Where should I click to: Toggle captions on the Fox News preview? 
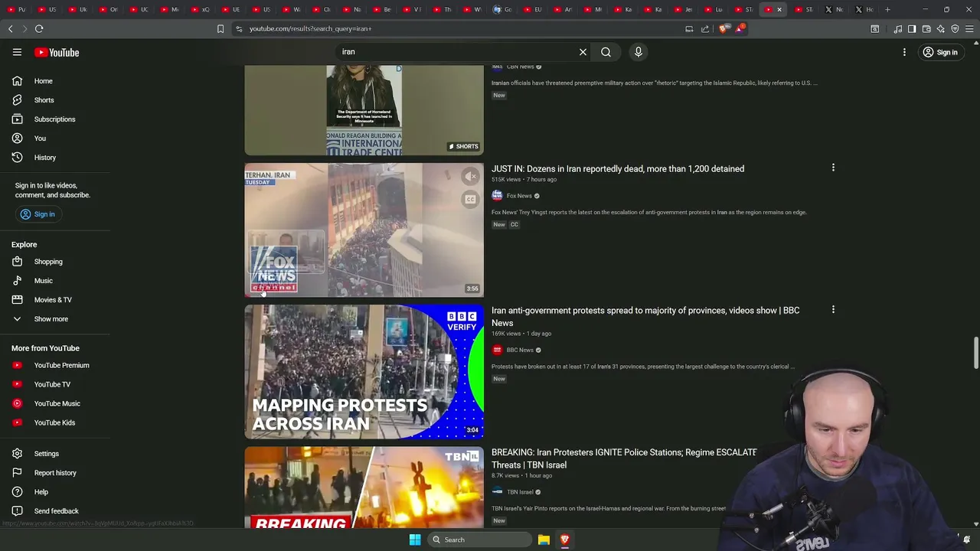(x=470, y=200)
